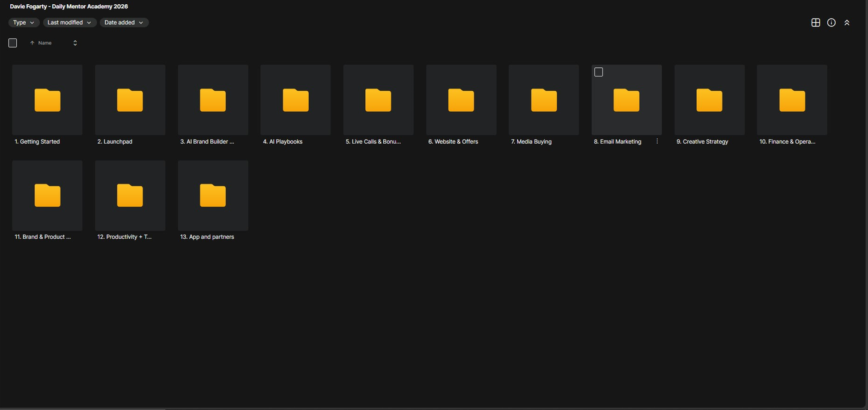Screen dimensions: 868x410
Task: Click the 12. Productivity + T... label
Action: 124,237
